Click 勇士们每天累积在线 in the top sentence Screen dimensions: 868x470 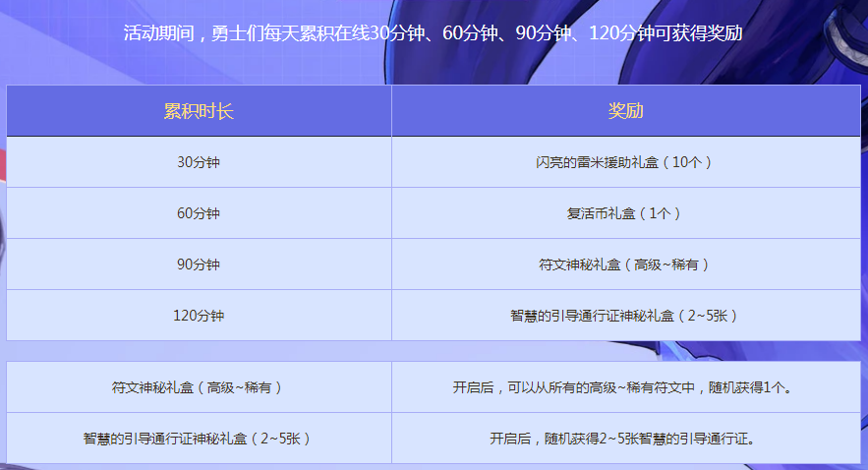280,33
